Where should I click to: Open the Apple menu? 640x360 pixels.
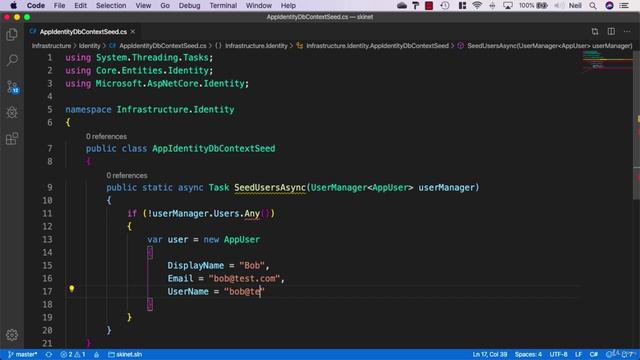[x=13, y=5]
